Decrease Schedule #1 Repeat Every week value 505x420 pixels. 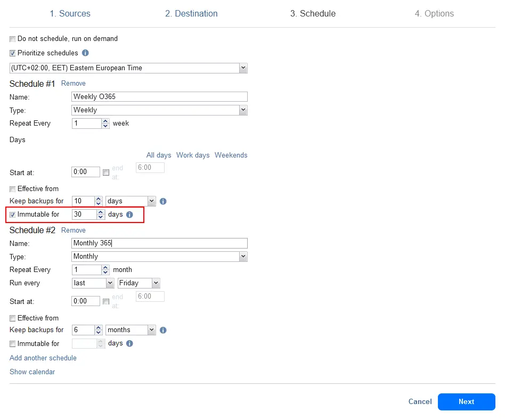coord(105,126)
